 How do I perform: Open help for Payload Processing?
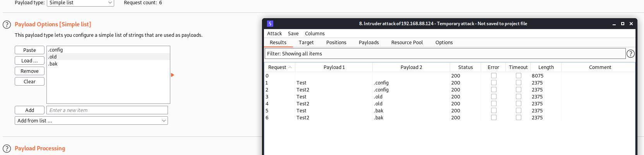click(7, 149)
